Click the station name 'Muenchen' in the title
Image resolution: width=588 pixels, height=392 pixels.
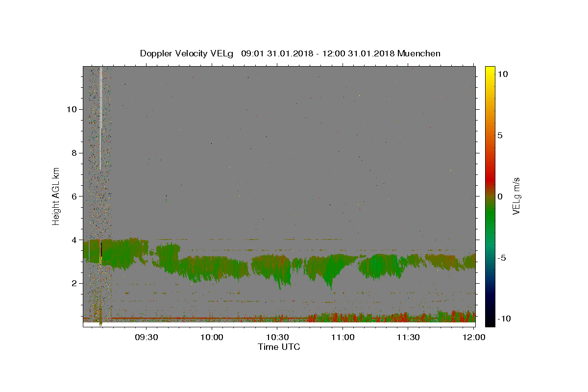coord(419,53)
